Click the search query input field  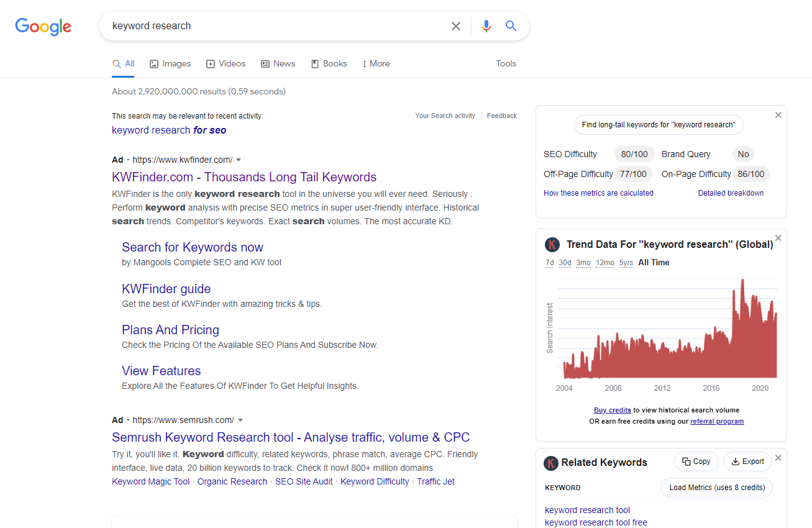pos(276,26)
